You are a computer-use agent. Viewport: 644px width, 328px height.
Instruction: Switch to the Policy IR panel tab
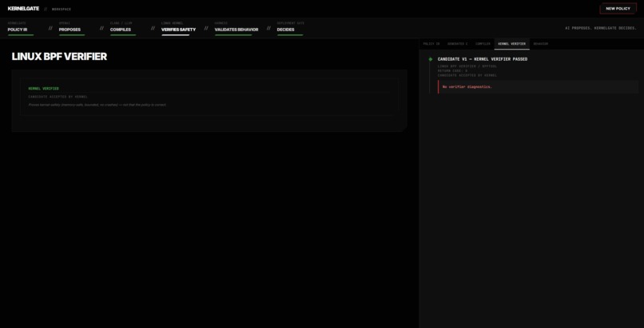coord(431,43)
